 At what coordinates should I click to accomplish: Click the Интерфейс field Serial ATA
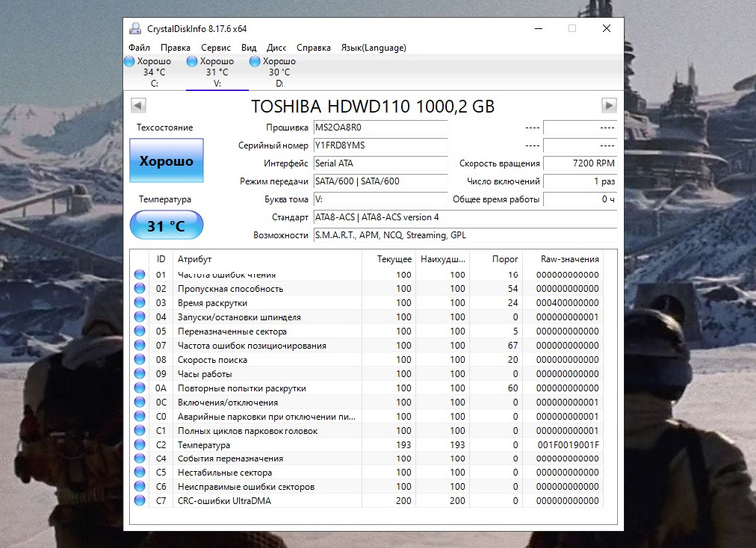[x=380, y=163]
